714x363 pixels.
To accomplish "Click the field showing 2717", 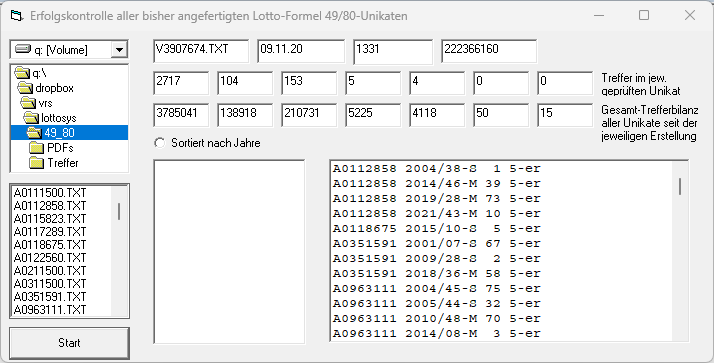I will [x=181, y=83].
